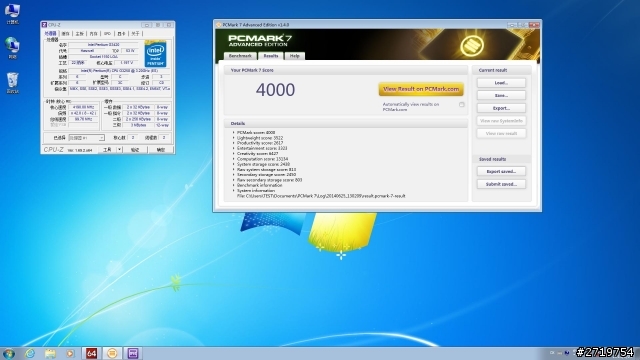
Task: Switch to the AIDA64 taskbar icon
Action: [x=91, y=353]
